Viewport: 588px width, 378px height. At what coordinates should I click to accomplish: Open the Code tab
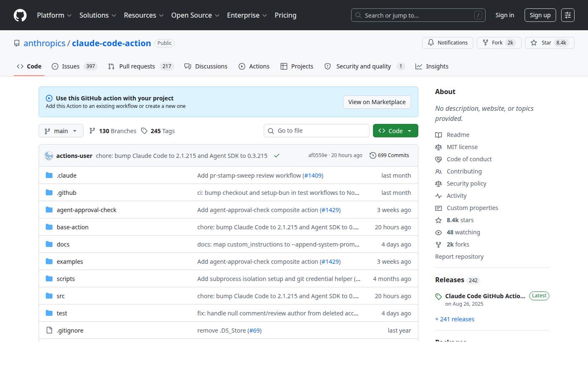coord(29,66)
